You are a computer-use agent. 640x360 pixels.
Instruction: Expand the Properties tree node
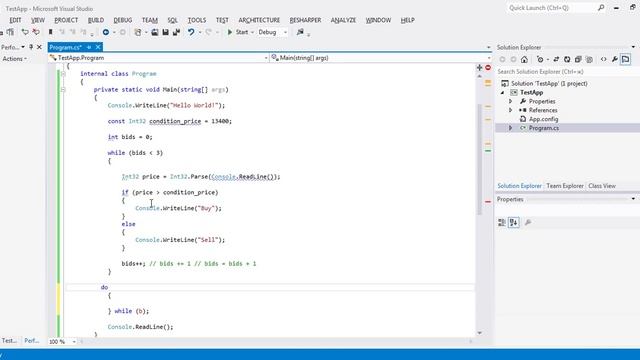pos(510,101)
